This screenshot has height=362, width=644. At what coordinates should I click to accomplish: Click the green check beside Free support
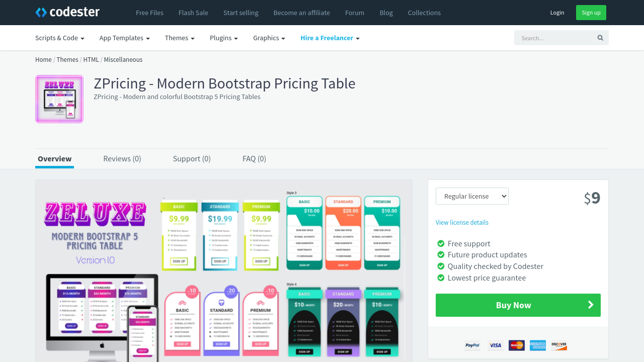pos(441,243)
